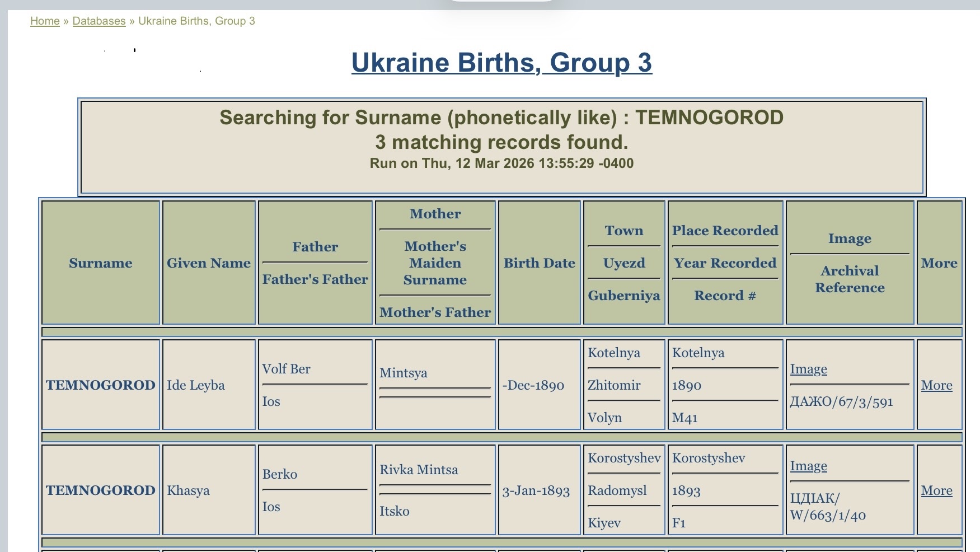Select the first TEMNOGOROD surname cell
Image resolution: width=980 pixels, height=552 pixels.
click(101, 385)
